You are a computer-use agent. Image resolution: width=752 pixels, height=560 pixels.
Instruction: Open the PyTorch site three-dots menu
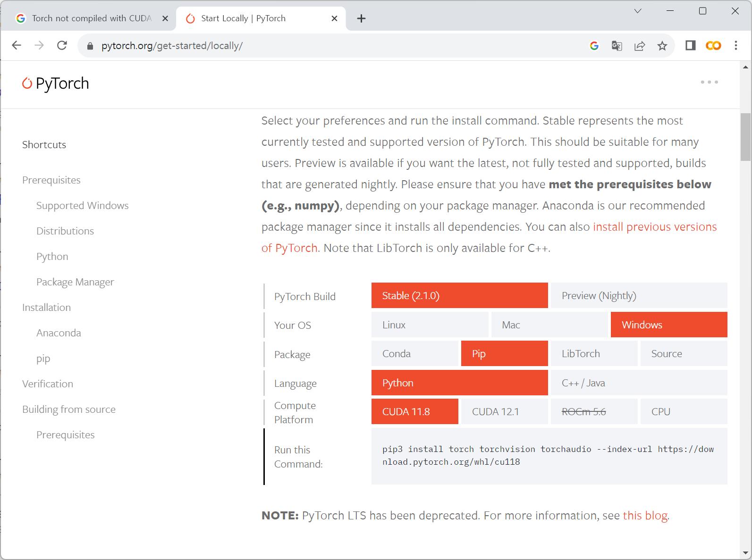pos(710,82)
